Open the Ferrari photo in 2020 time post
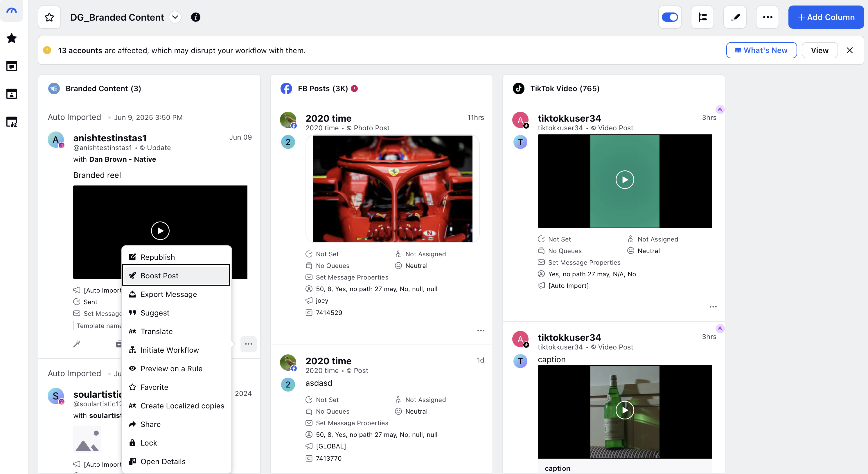Viewport: 868px width, 474px height. tap(392, 189)
